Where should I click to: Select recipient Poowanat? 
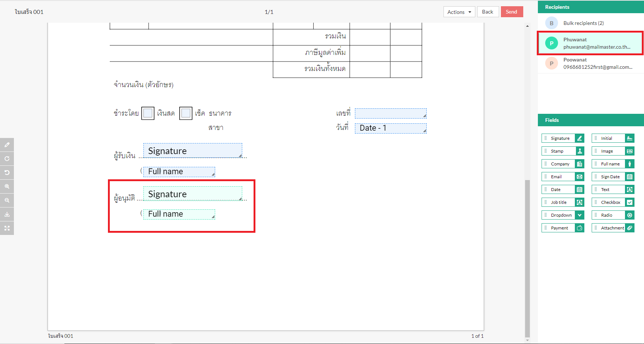click(x=591, y=63)
